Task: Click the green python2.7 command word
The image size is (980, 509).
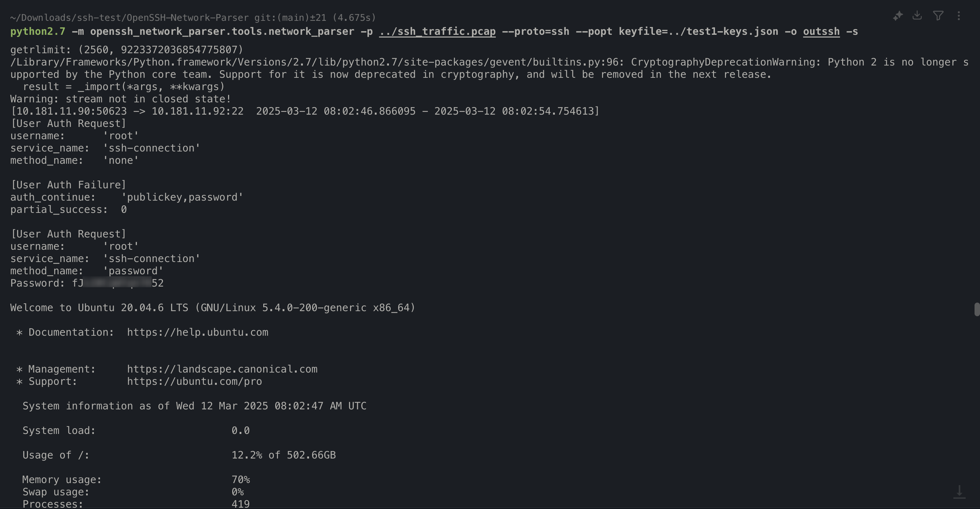Action: pyautogui.click(x=38, y=31)
